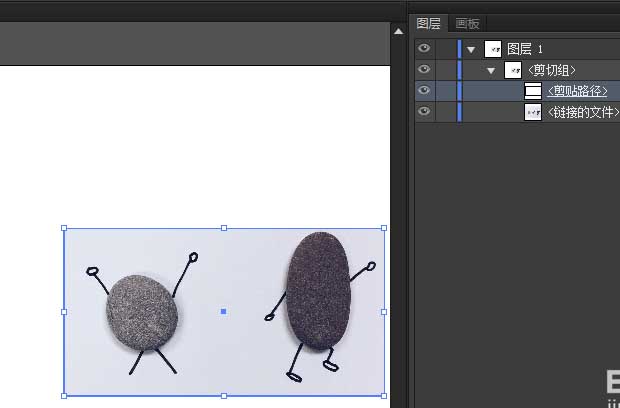Click the selection's blue center point
This screenshot has width=620, height=408.
(223, 311)
